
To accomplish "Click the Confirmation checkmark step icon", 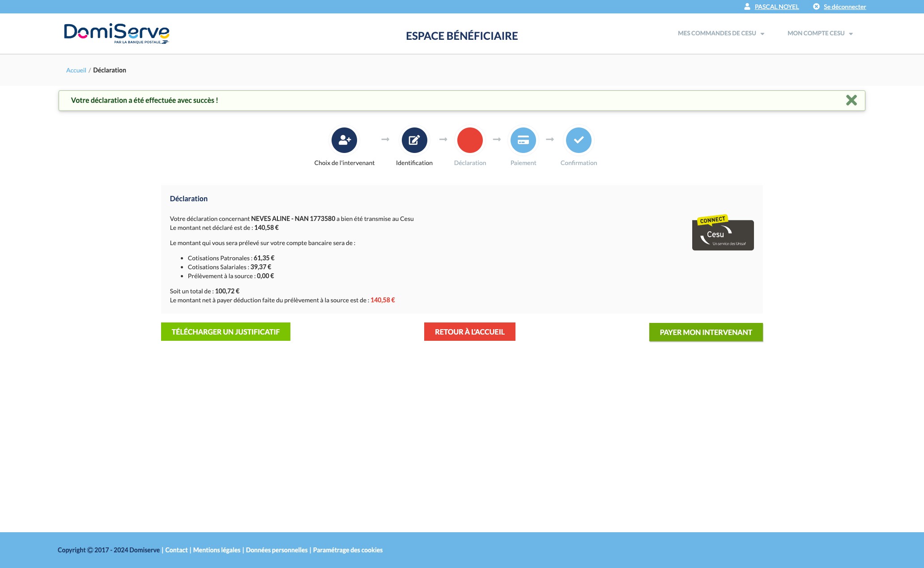I will point(579,140).
